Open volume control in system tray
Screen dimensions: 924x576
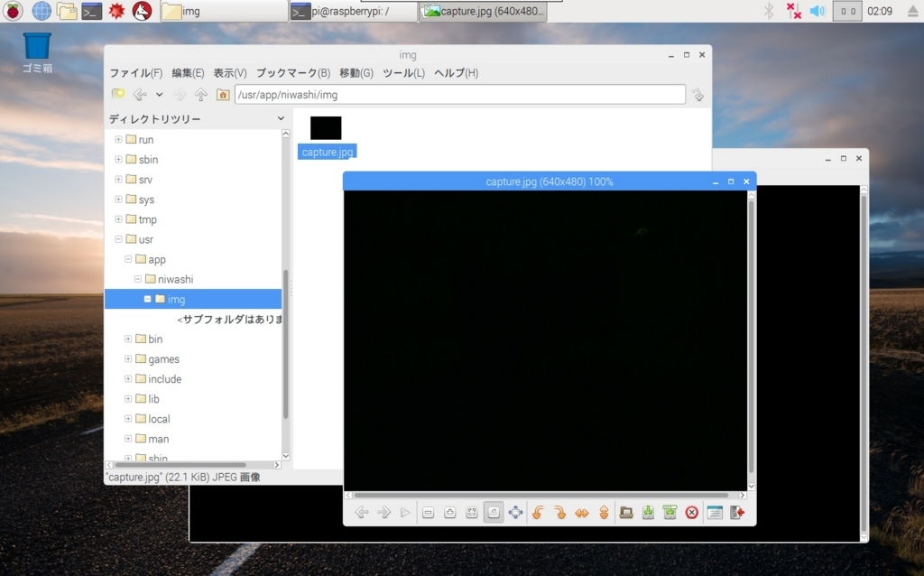pyautogui.click(x=818, y=11)
